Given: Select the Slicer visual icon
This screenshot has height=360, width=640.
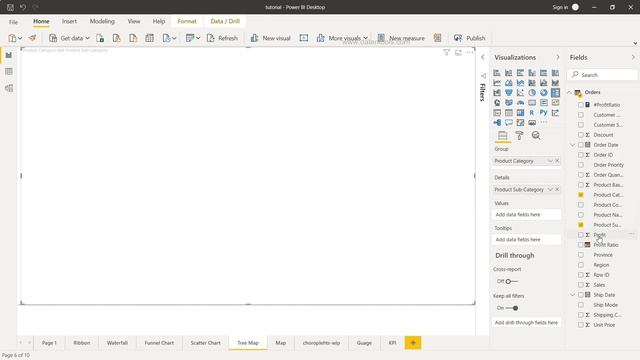Looking at the screenshot, I should point(497,113).
